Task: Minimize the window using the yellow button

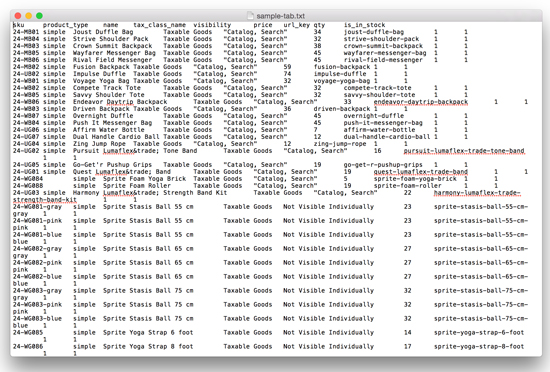Action: click(29, 16)
